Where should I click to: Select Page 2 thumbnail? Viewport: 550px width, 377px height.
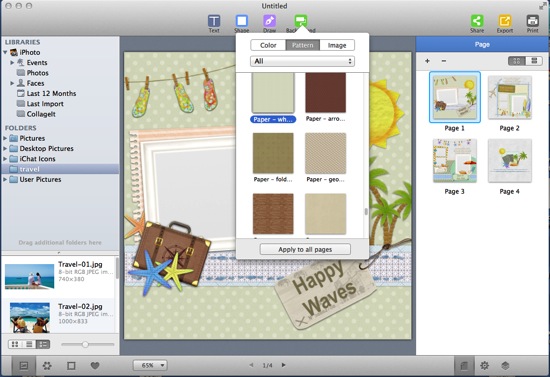[x=510, y=97]
